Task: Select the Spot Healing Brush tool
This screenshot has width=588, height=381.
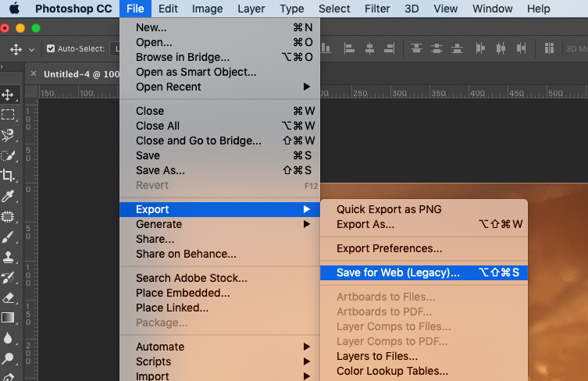Action: [x=8, y=216]
